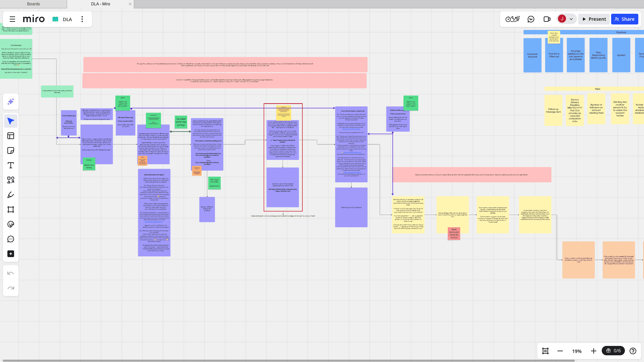This screenshot has height=362, width=644.
Task: Redo the last action
Action: click(11, 288)
